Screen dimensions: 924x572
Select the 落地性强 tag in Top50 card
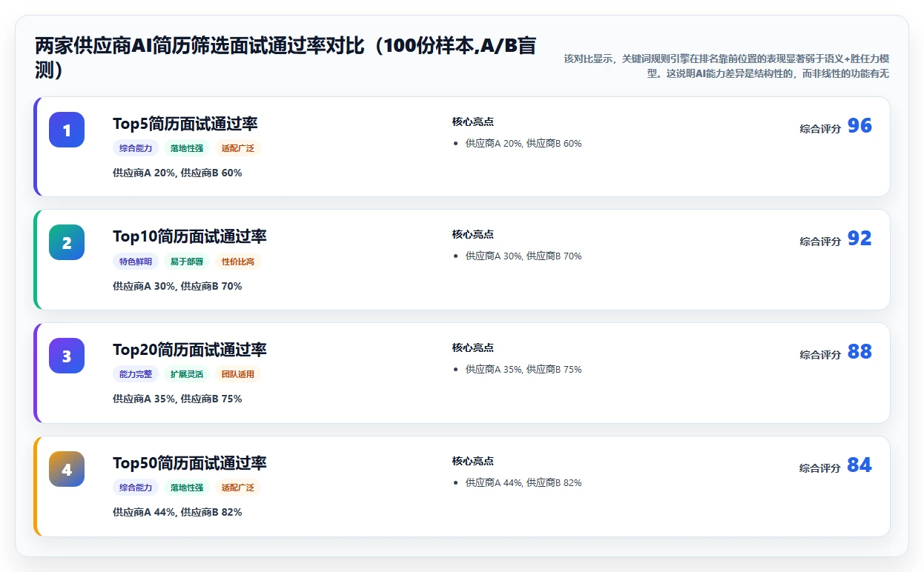[x=187, y=488]
